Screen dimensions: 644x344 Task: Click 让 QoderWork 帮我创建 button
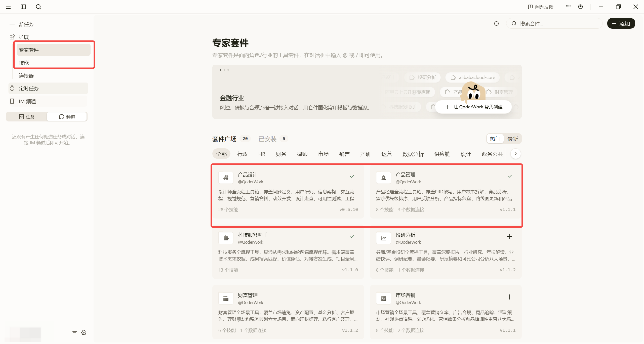(474, 107)
